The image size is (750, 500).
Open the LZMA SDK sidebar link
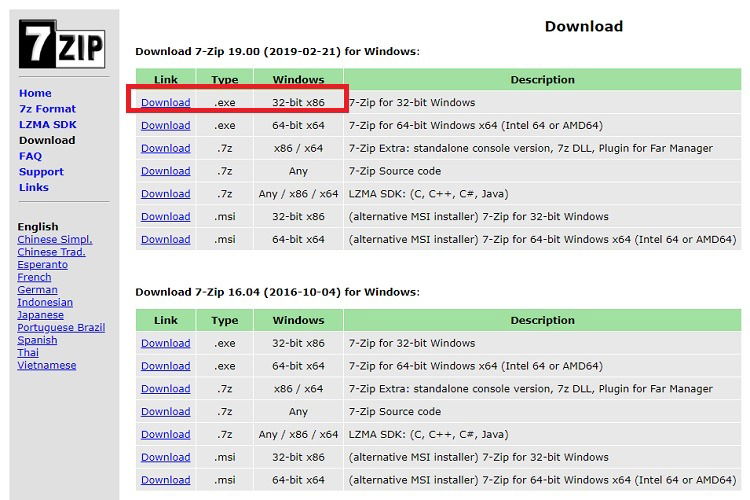tap(48, 125)
